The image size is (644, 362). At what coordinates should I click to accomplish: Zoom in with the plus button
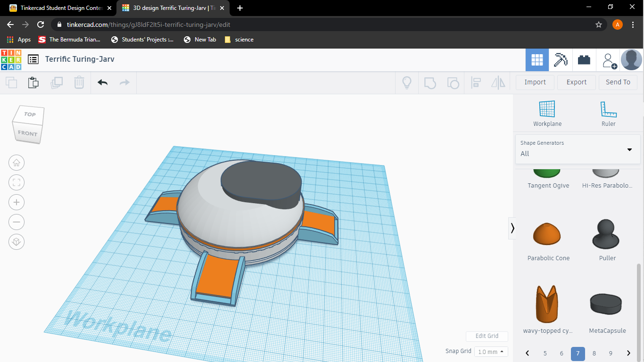point(17,202)
